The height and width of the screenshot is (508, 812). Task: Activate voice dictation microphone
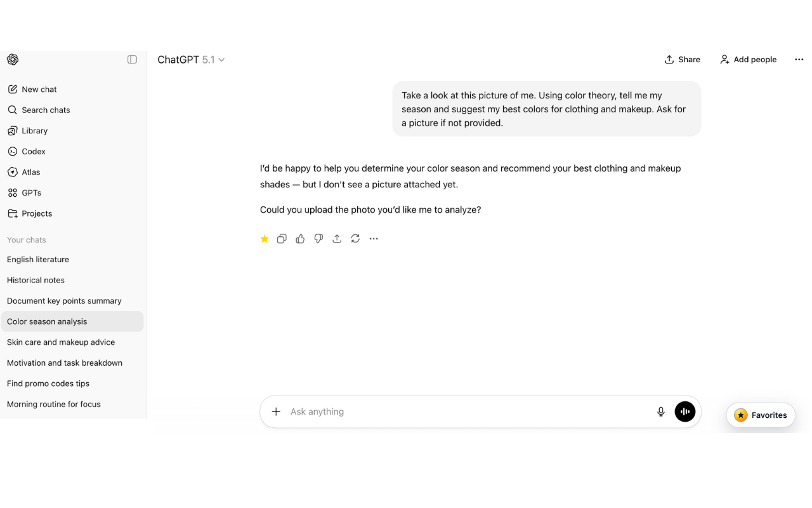click(661, 411)
